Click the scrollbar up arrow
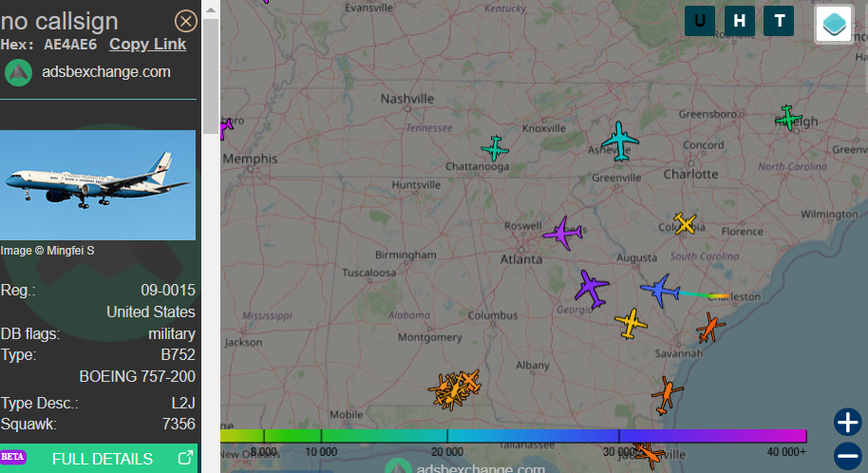The width and height of the screenshot is (868, 473). click(x=211, y=9)
